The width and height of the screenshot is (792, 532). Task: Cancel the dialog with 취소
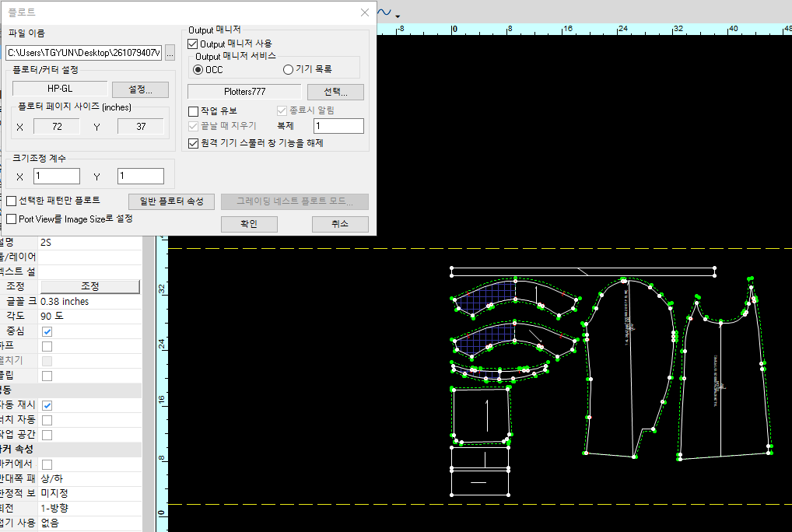[x=340, y=224]
